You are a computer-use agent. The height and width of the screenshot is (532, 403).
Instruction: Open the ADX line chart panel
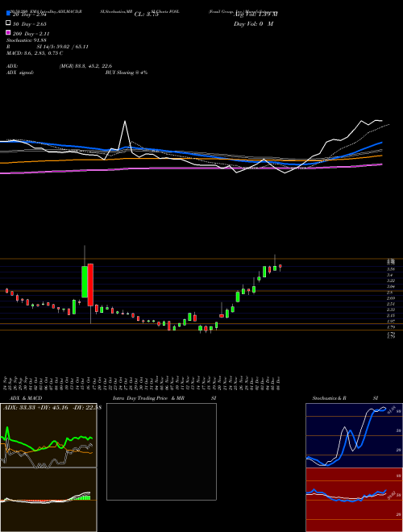pos(48,435)
